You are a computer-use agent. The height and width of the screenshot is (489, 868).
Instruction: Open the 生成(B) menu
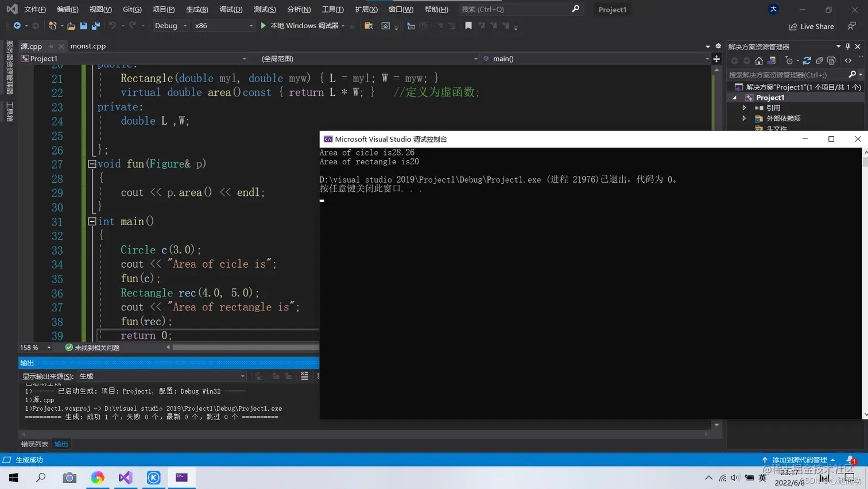point(197,9)
